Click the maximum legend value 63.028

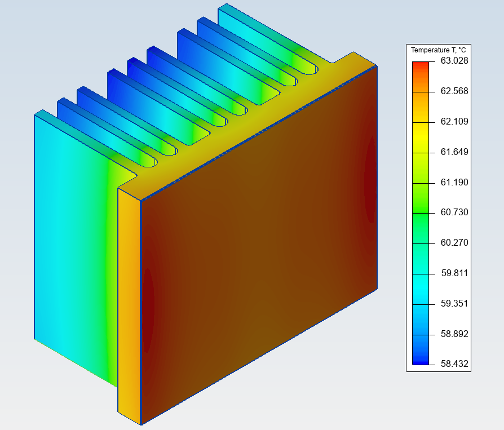(x=454, y=60)
